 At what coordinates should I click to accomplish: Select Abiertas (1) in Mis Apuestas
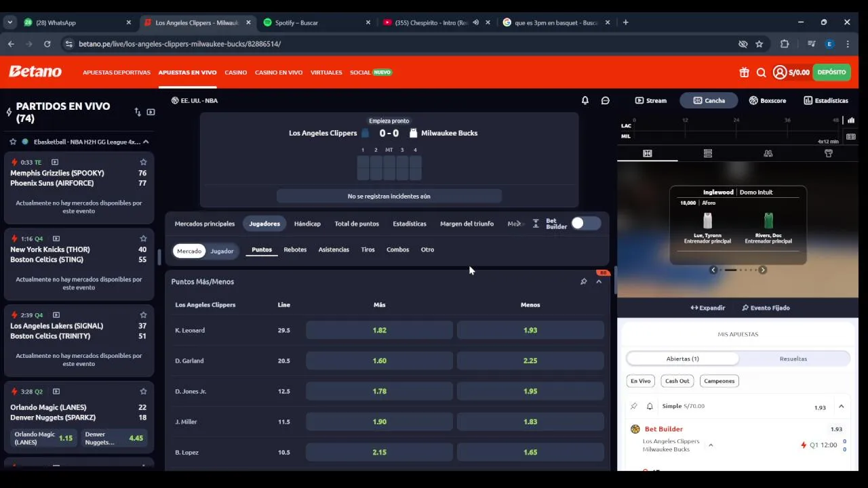683,359
